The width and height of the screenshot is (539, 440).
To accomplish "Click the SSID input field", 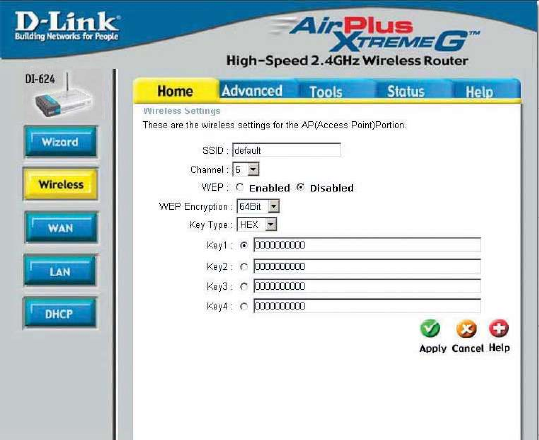I will click(286, 150).
